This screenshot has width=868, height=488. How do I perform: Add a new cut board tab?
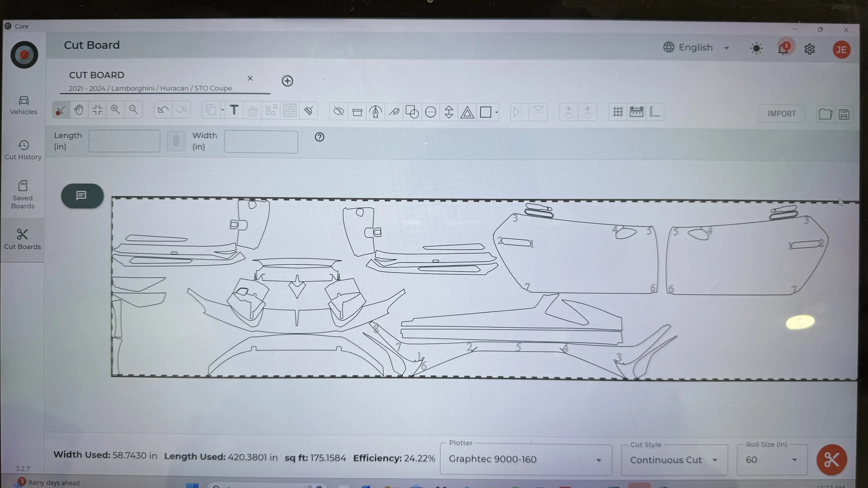[287, 81]
